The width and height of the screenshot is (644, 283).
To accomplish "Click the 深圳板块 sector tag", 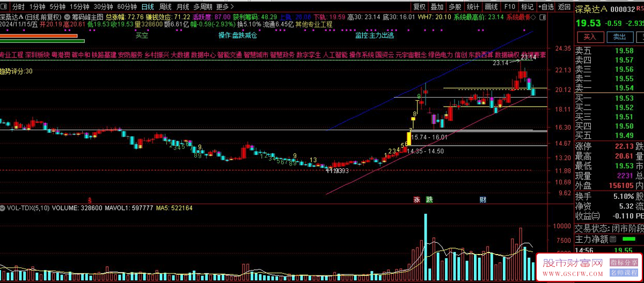I will (38, 55).
